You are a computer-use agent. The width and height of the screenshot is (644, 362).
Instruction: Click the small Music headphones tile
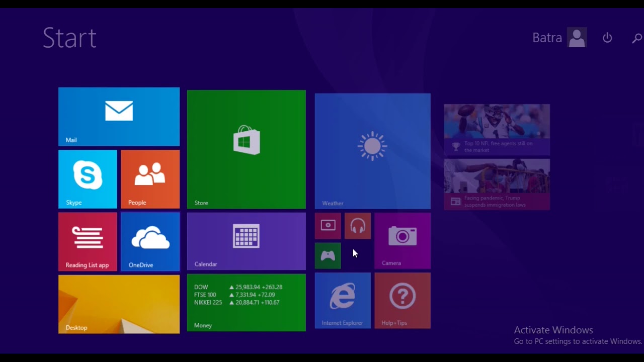point(358,226)
